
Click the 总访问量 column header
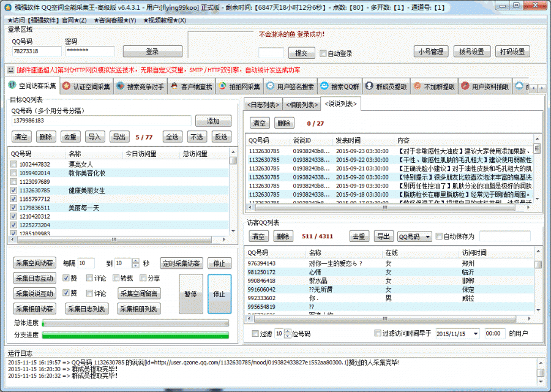click(195, 154)
